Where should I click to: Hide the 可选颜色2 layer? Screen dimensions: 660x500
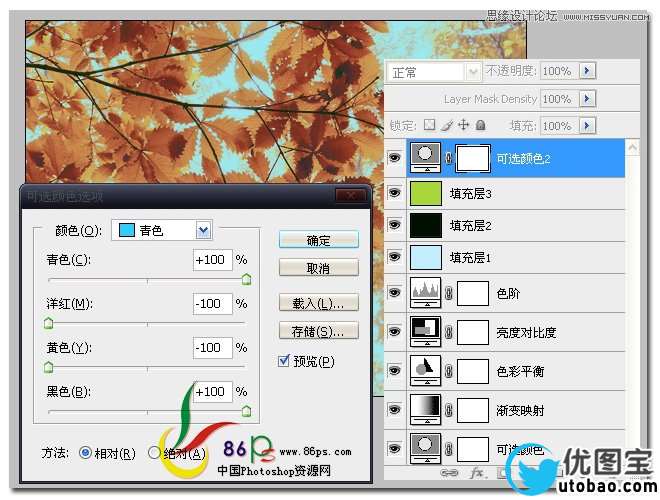point(394,158)
